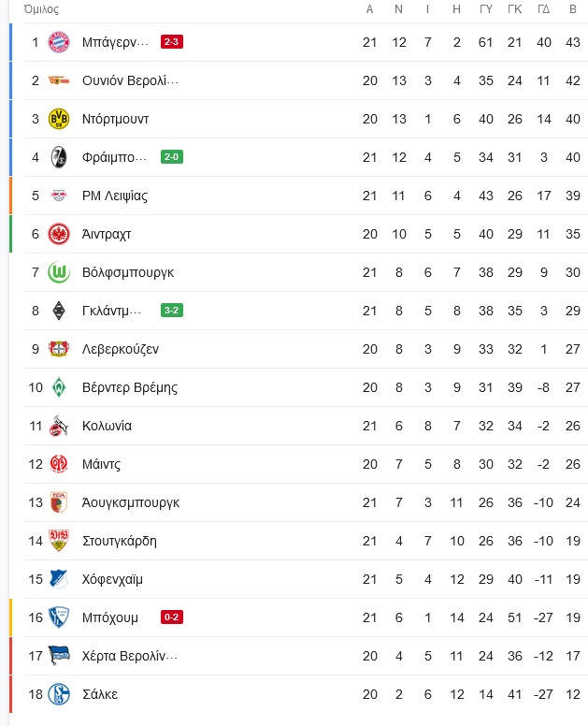Screen dimensions: 588x726
Task: Open the Λεβερκούζεν team page
Action: (x=121, y=349)
